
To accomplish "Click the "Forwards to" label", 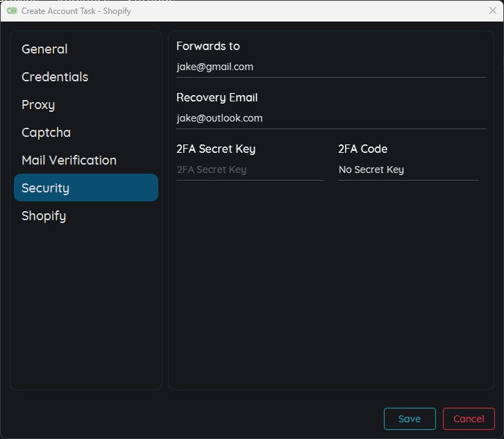I will [x=208, y=47].
